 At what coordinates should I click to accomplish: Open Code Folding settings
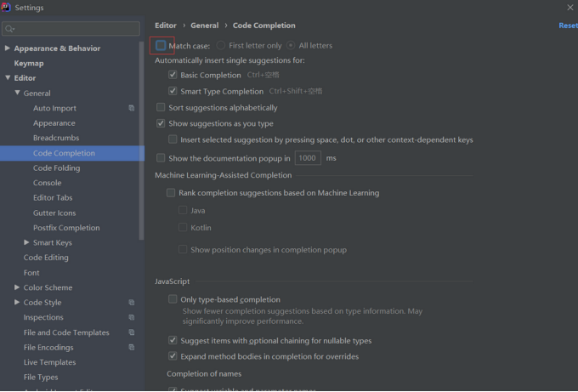coord(56,168)
